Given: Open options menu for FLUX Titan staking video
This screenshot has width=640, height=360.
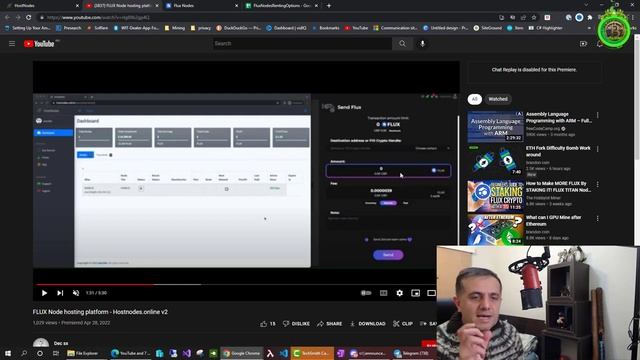Looking at the screenshot, I should tap(598, 184).
